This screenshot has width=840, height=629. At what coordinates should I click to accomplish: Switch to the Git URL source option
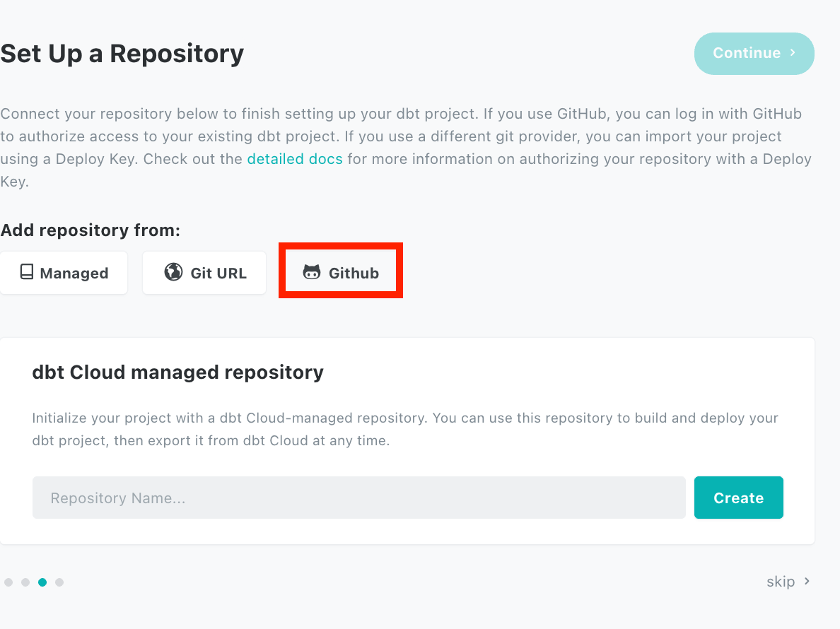204,273
